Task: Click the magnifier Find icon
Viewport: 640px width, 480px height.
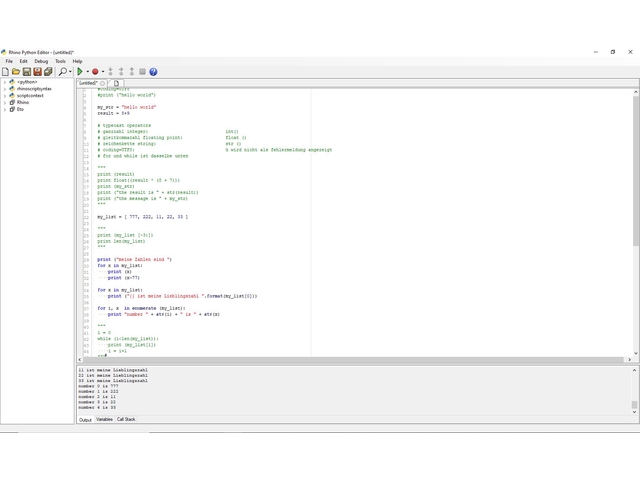Action: click(x=62, y=72)
